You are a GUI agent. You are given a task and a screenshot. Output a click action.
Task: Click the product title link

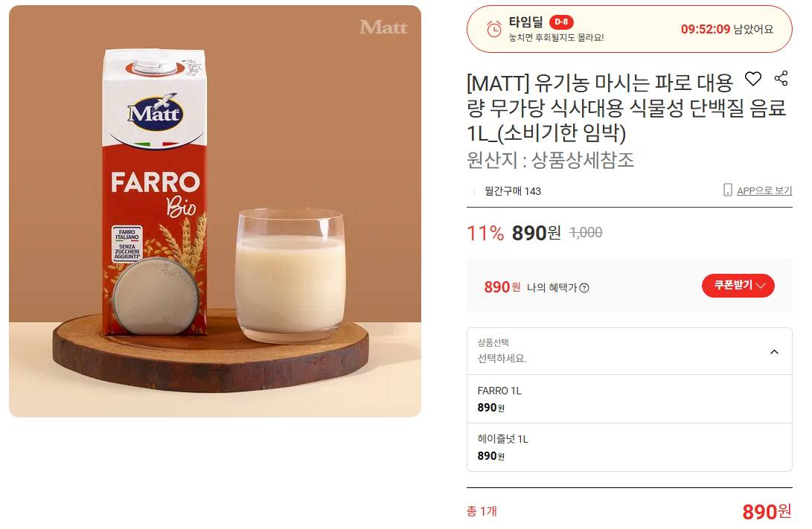[603, 106]
